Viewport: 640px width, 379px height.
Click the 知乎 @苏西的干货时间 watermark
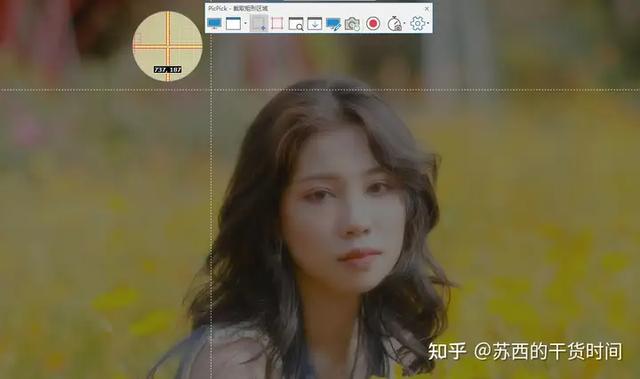point(525,352)
